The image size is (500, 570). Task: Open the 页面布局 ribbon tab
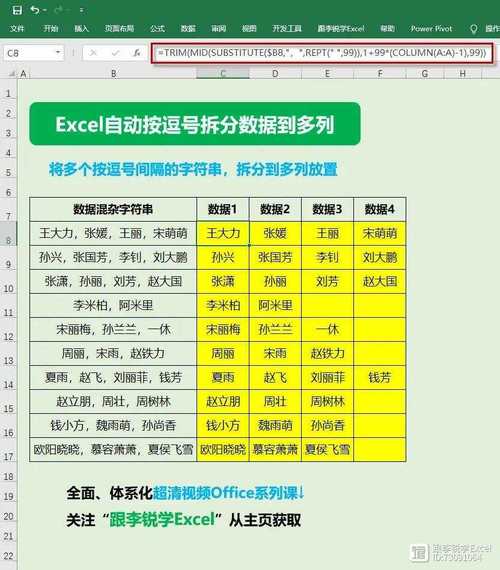[x=119, y=28]
